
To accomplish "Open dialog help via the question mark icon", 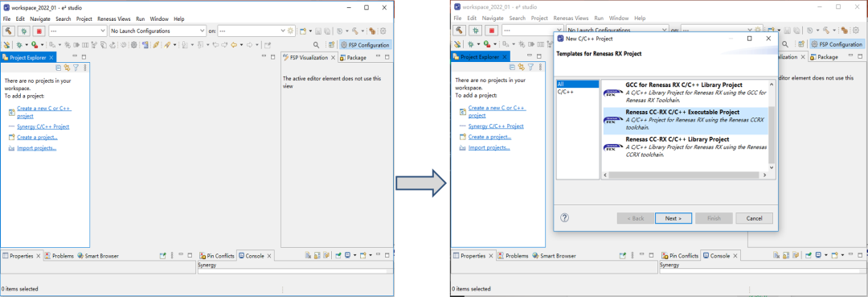I will 565,218.
